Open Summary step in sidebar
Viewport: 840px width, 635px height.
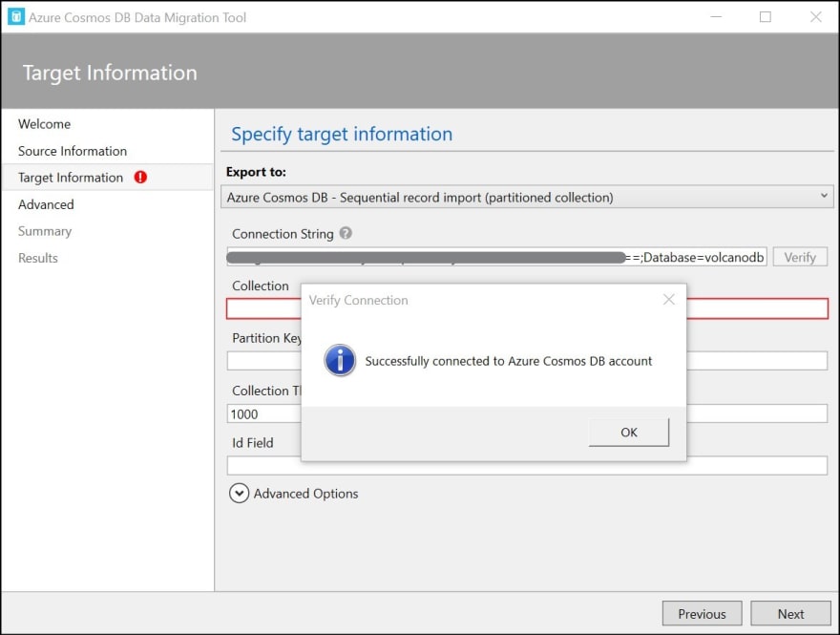45,231
